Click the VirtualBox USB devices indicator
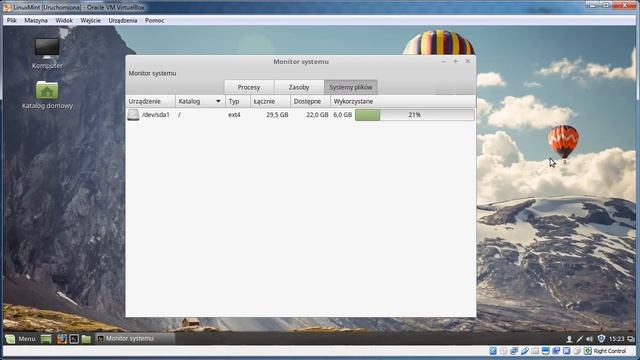This screenshot has height=360, width=640. 524,351
